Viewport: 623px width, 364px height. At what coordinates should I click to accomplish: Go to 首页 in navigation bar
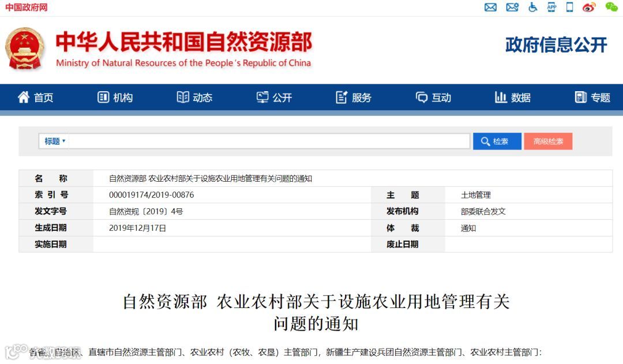tap(43, 97)
